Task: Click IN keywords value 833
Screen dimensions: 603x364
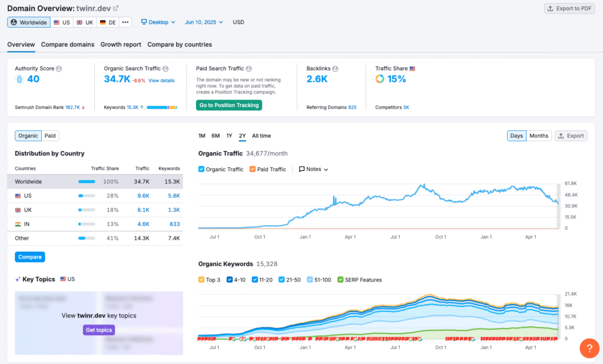Action: (x=174, y=224)
